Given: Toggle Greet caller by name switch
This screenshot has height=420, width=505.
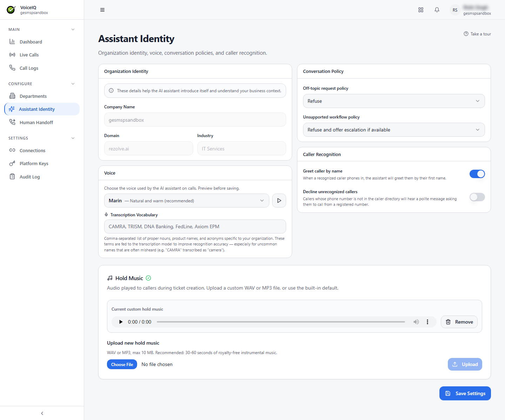Looking at the screenshot, I should click(477, 174).
